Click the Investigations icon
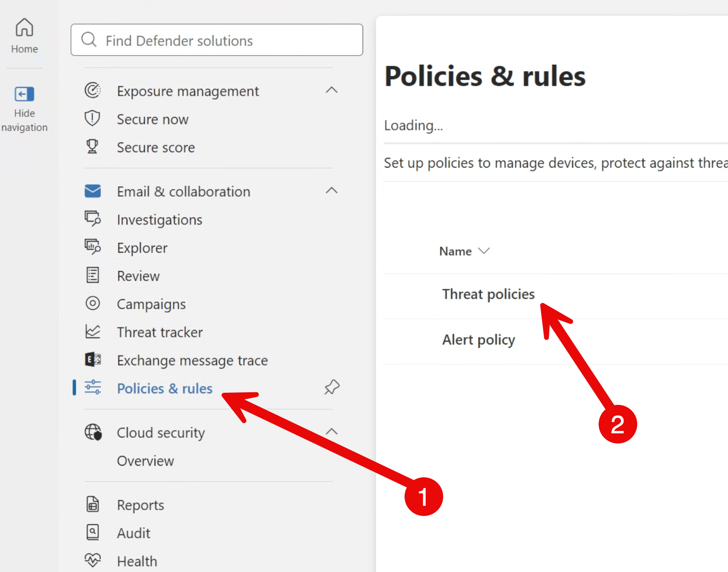This screenshot has height=572, width=728. coord(93,219)
